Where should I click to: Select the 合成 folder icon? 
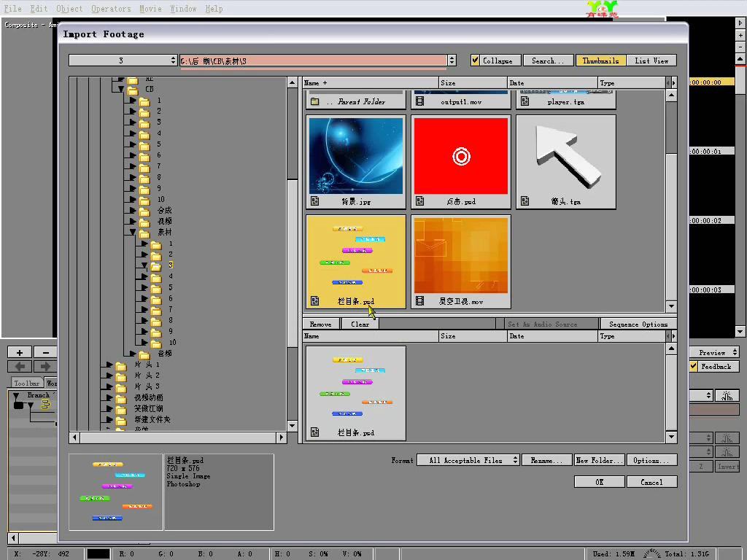[x=144, y=211]
